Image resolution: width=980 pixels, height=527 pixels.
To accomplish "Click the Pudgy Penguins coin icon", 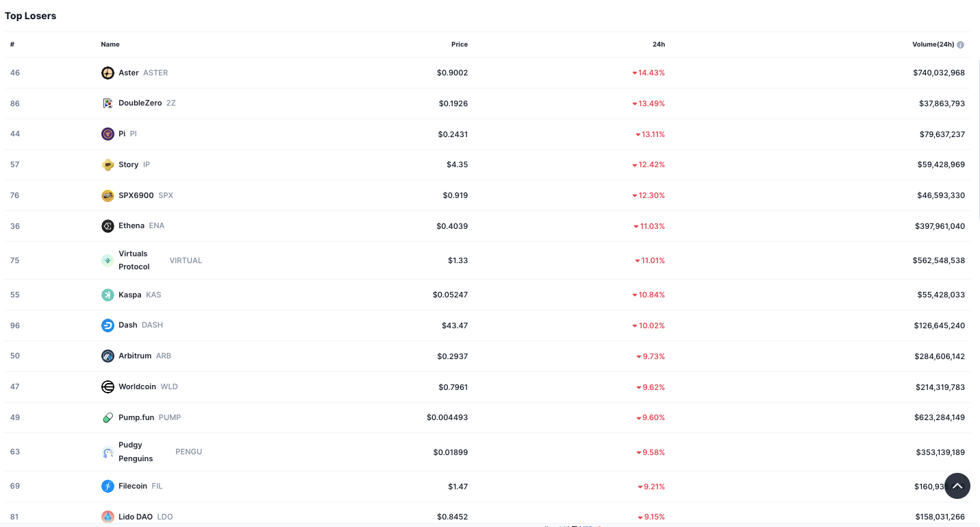I will [108, 452].
